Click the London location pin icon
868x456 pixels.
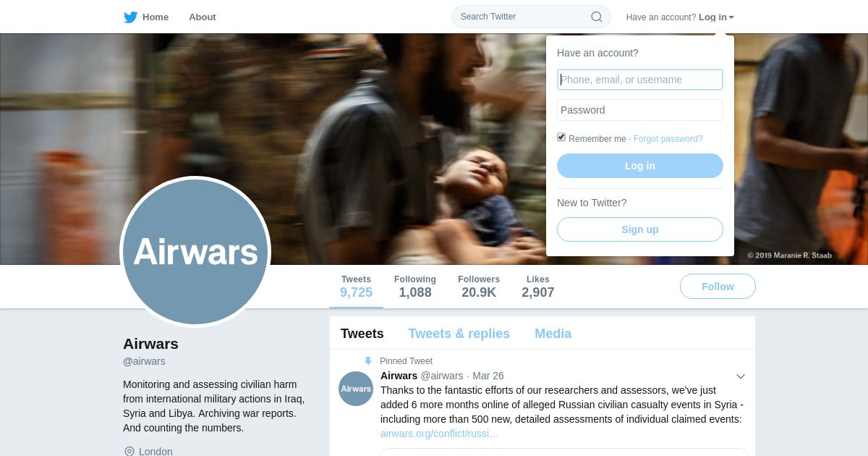click(x=129, y=452)
